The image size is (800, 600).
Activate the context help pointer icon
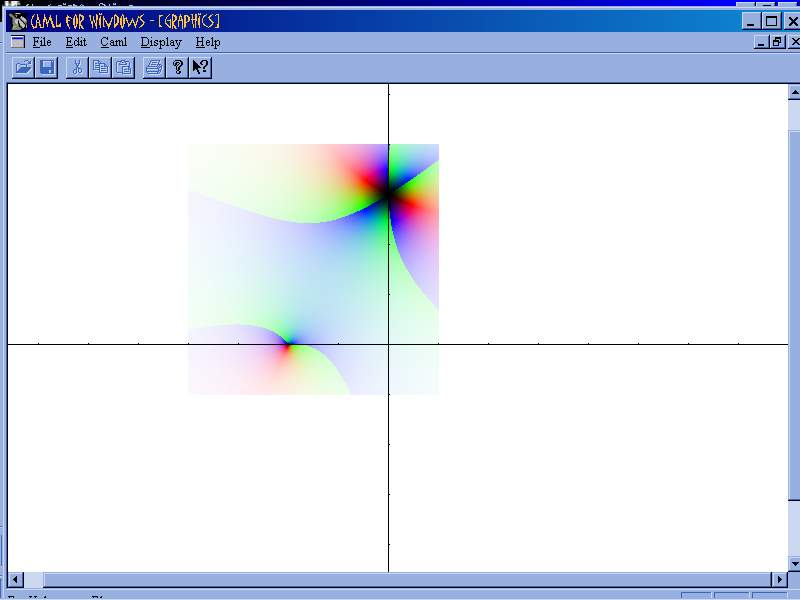pyautogui.click(x=201, y=67)
